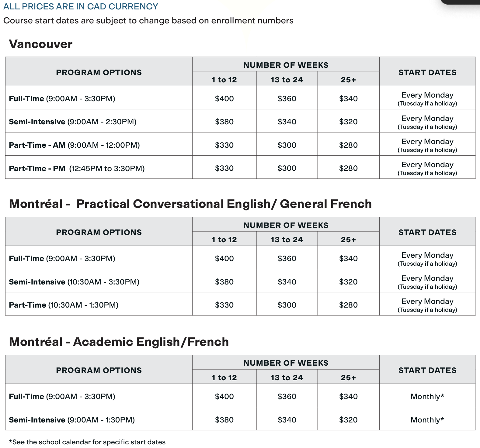
Task: Click Academic Full-Time Monthly* start date
Action: 427,396
